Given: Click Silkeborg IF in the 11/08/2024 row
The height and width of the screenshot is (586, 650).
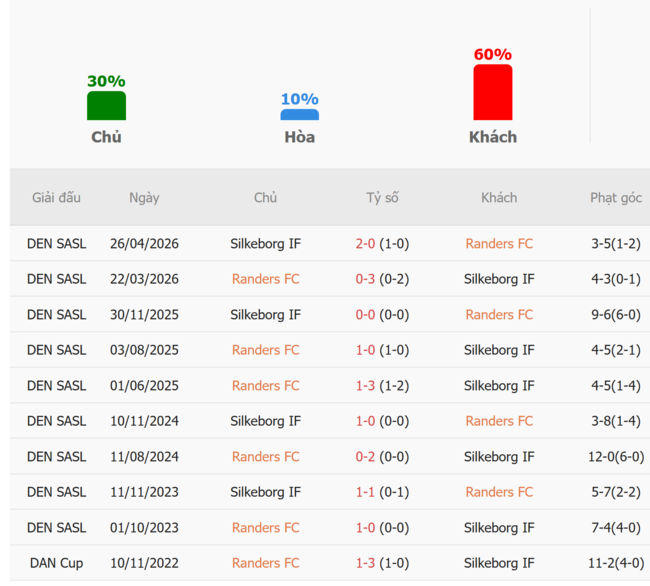Looking at the screenshot, I should (499, 457).
